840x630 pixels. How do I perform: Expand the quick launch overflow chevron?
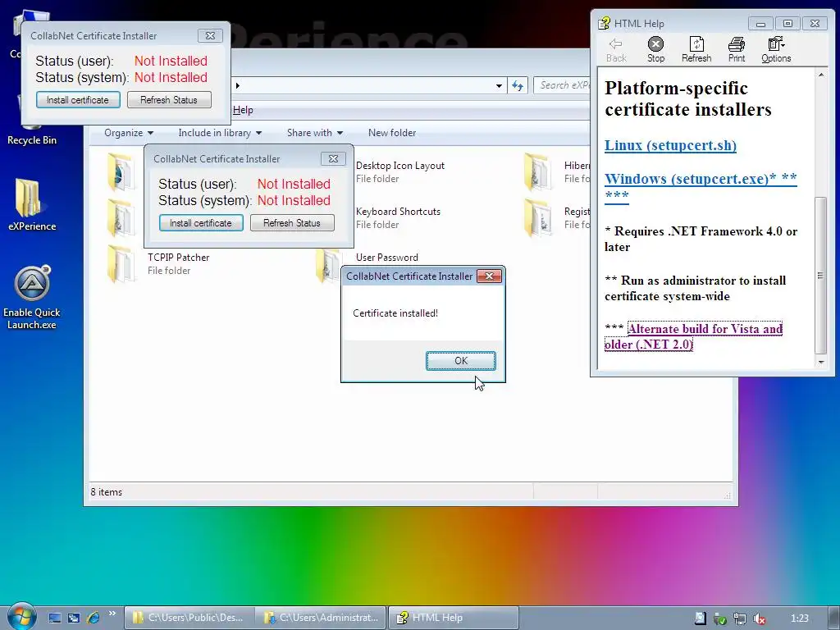pyautogui.click(x=112, y=614)
